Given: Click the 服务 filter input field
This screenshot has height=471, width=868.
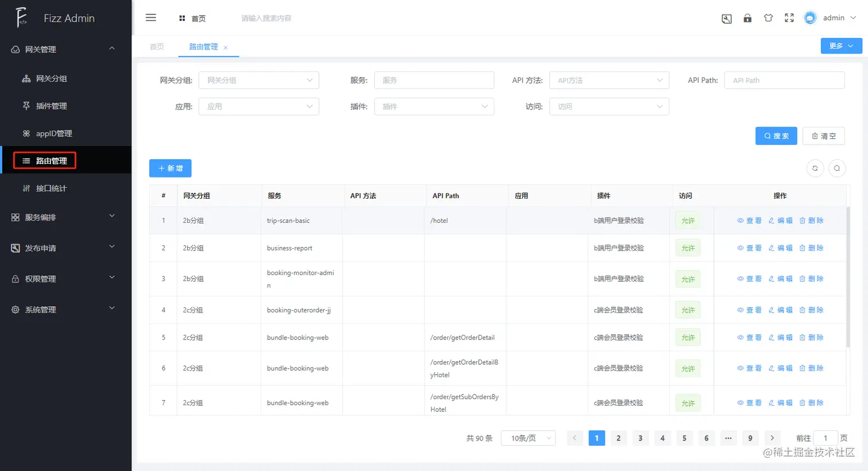Looking at the screenshot, I should click(434, 80).
